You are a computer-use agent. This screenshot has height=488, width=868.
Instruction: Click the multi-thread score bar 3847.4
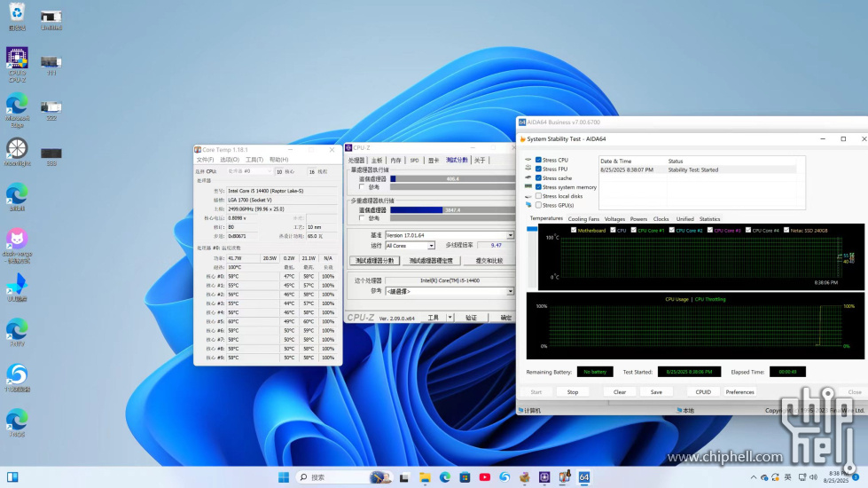point(452,210)
